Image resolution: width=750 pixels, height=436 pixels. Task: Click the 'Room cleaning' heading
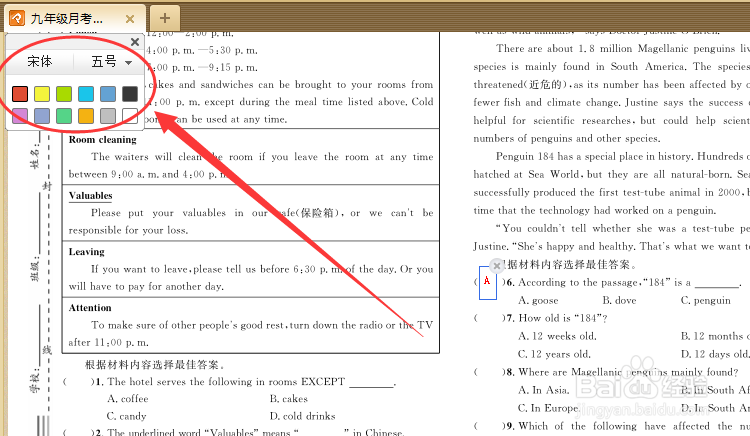tap(102, 140)
